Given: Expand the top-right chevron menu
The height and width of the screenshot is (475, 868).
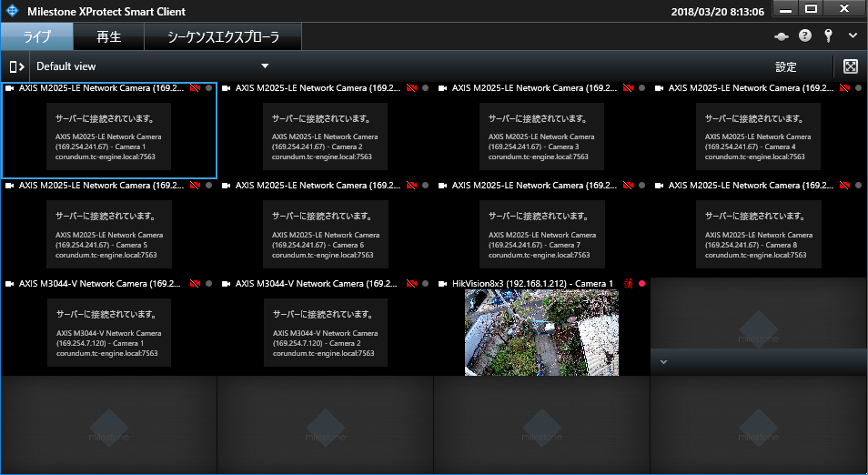Looking at the screenshot, I should (x=853, y=36).
